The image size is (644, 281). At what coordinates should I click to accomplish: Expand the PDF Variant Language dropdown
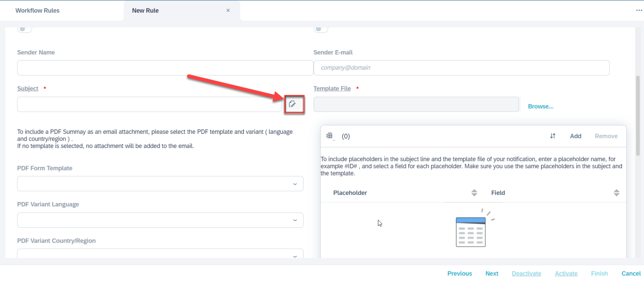(160, 220)
